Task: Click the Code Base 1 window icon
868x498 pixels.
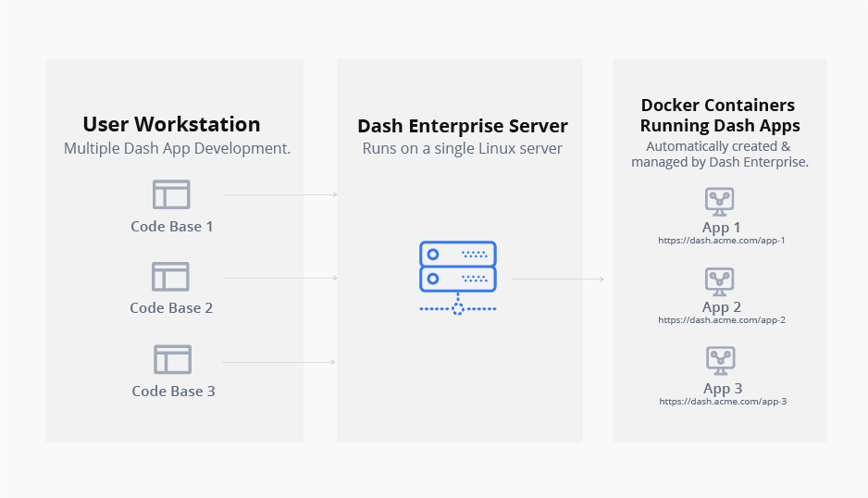Action: 171,194
